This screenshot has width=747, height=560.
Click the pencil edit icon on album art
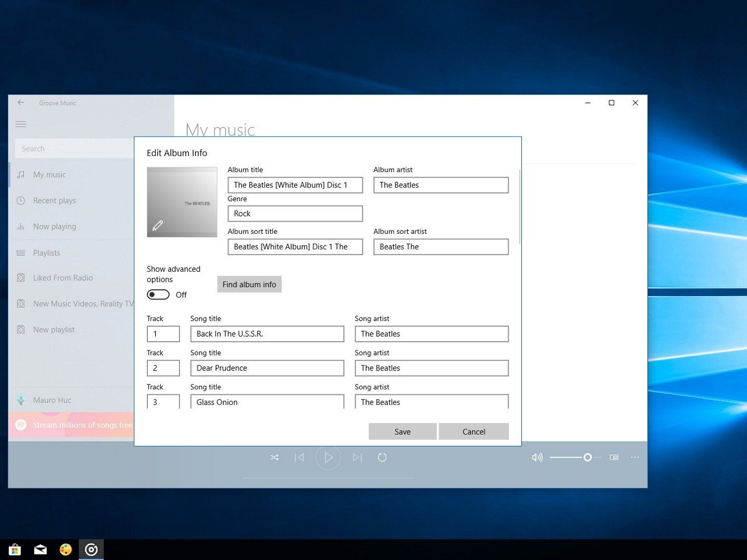pos(158,226)
